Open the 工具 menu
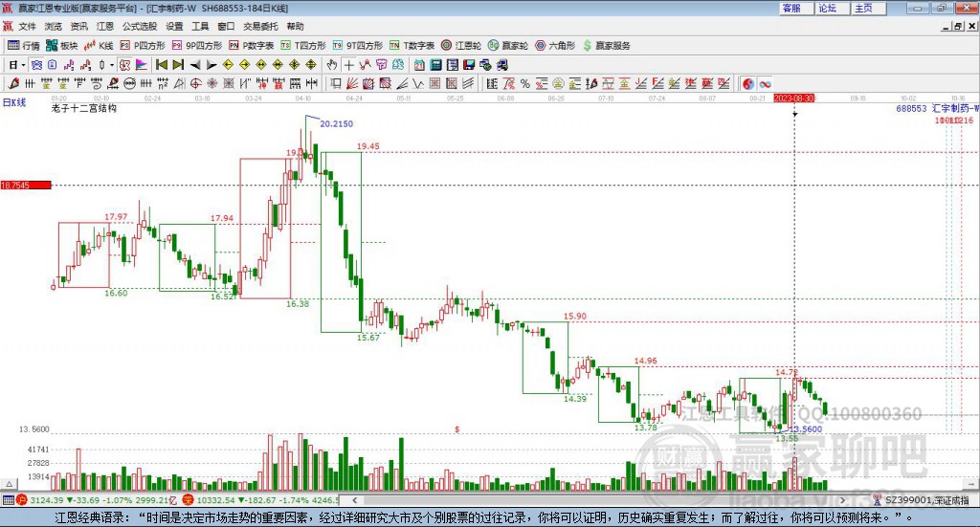The width and height of the screenshot is (980, 527). pyautogui.click(x=200, y=26)
